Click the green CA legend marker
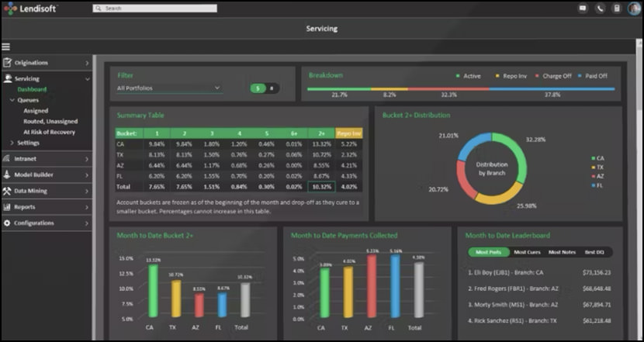644x342 pixels. coord(593,158)
